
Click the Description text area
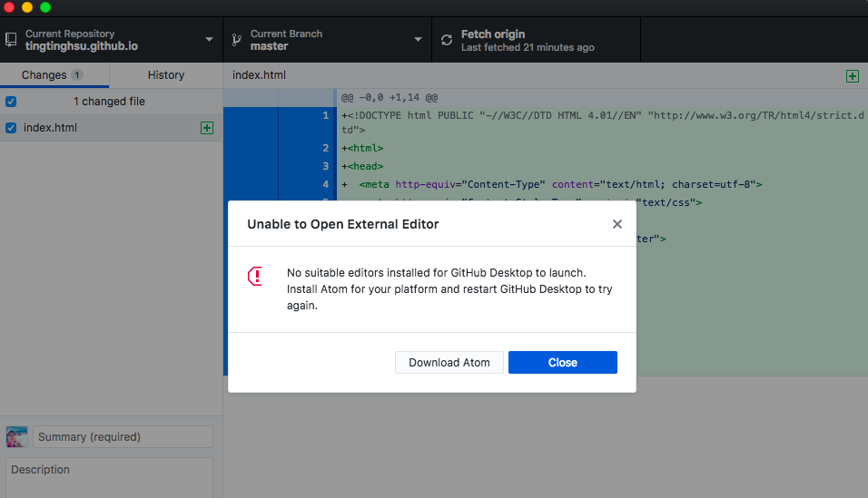coord(109,477)
